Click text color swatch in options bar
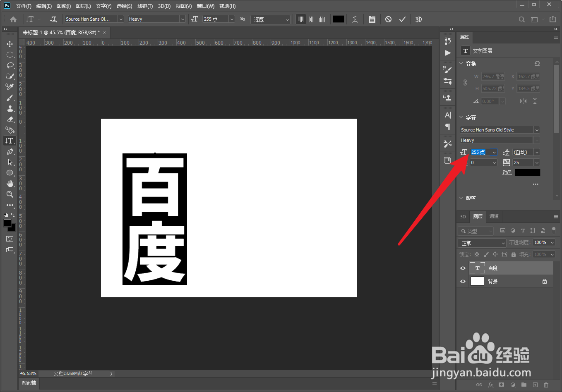This screenshot has height=392, width=562. 339,19
